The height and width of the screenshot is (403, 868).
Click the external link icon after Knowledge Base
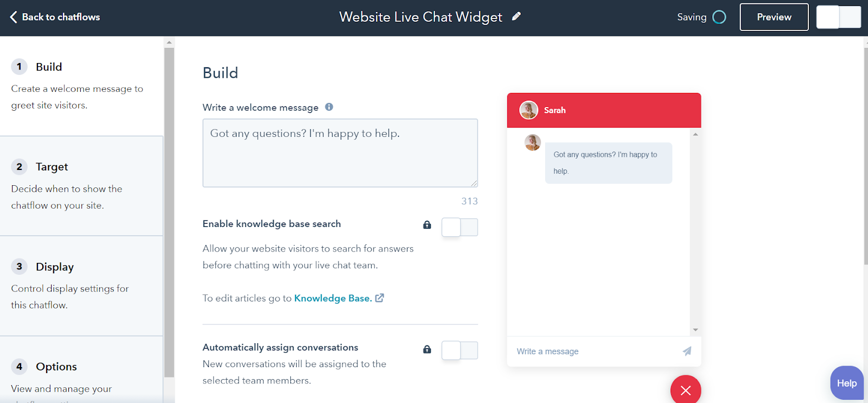[x=380, y=298]
